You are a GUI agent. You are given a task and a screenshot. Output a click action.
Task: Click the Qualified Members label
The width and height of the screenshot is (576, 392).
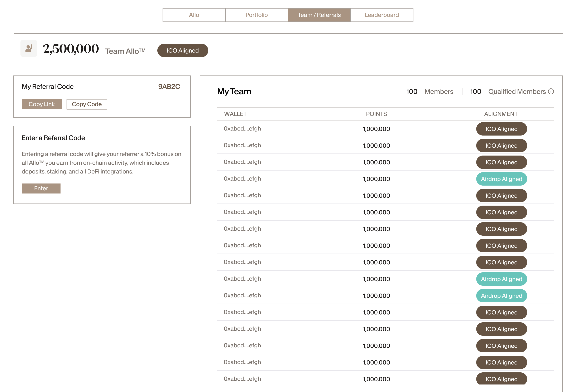click(517, 92)
